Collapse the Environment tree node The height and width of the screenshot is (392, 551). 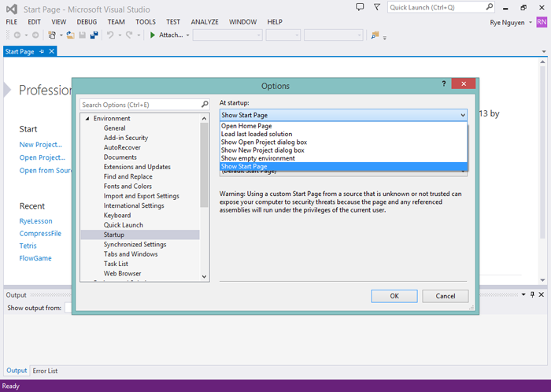pos(87,119)
